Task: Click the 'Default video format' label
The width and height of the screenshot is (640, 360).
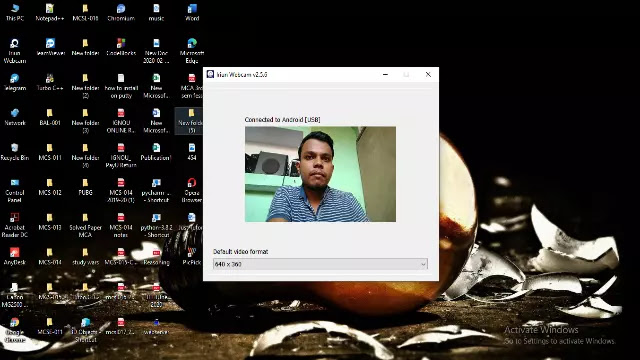Action: [x=240, y=251]
